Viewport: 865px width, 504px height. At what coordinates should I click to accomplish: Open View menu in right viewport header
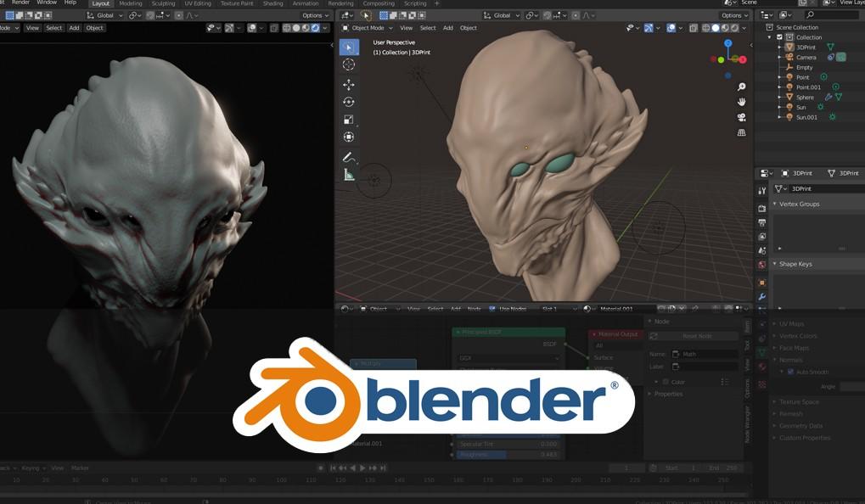pos(406,27)
